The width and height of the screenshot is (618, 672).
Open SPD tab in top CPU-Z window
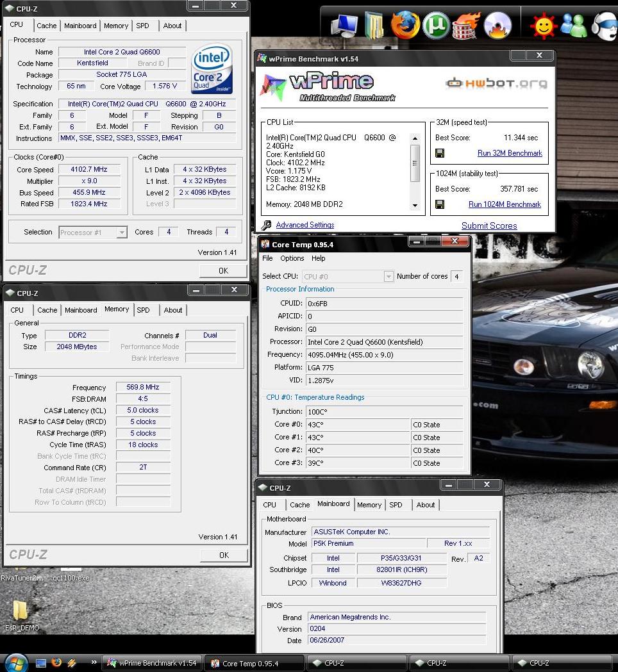142,26
